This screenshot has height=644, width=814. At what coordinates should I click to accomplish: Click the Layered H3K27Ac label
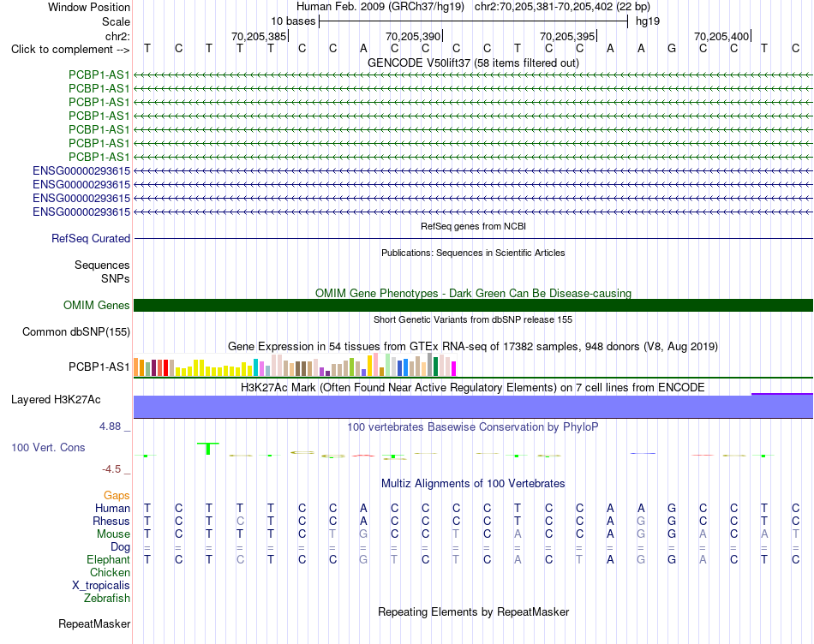pyautogui.click(x=56, y=400)
